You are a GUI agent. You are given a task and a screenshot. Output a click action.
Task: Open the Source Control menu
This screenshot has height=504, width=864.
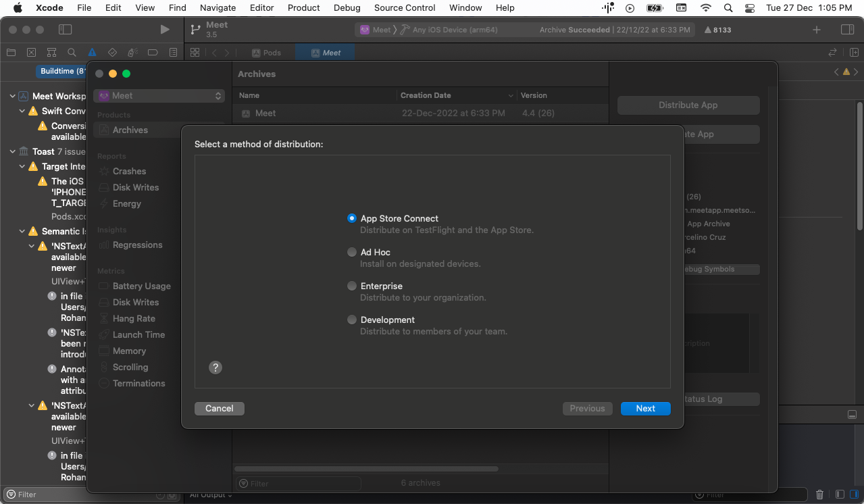(405, 8)
